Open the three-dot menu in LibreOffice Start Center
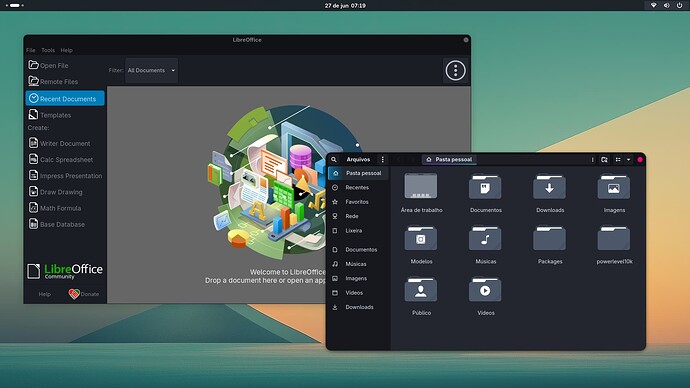690x388 pixels. pos(455,70)
